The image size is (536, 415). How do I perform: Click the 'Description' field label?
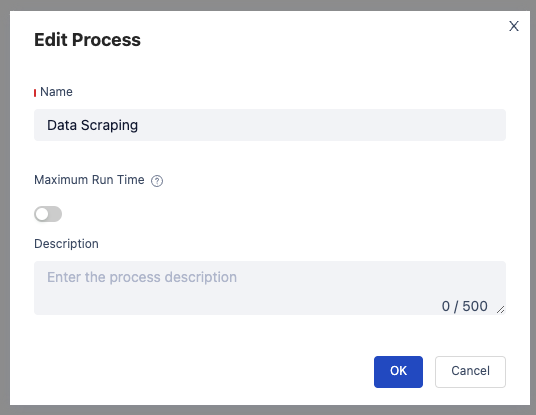coord(66,244)
